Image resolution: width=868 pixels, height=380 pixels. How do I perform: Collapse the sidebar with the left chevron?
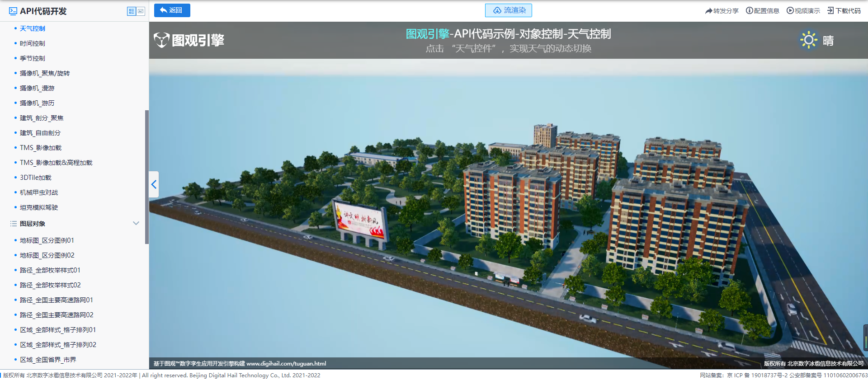pos(154,184)
